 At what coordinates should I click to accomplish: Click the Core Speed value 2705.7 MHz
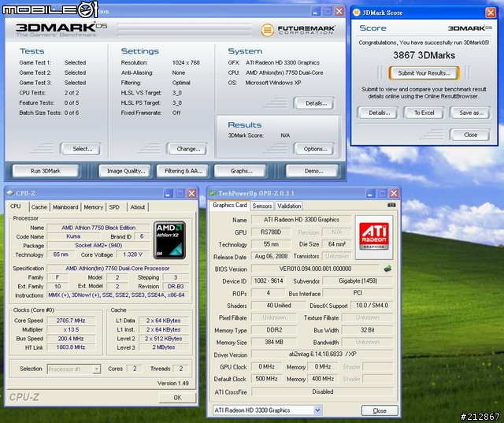coord(71,321)
